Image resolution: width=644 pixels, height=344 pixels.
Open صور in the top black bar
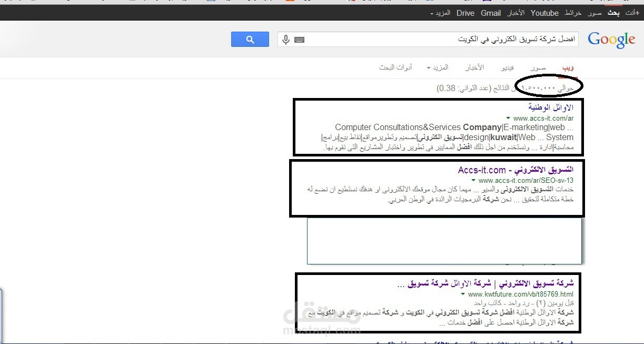[x=595, y=13]
